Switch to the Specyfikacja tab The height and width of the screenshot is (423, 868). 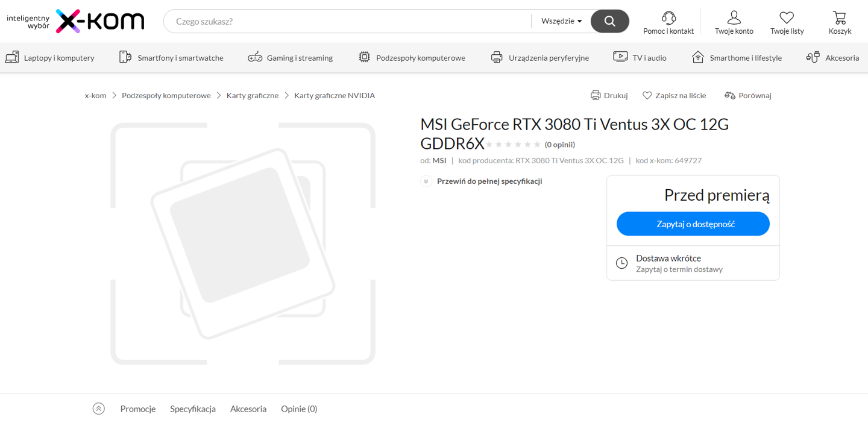click(193, 409)
